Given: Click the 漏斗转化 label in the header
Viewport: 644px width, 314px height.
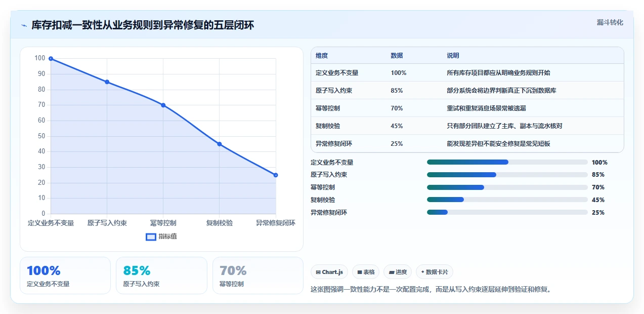Looking at the screenshot, I should coord(610,23).
